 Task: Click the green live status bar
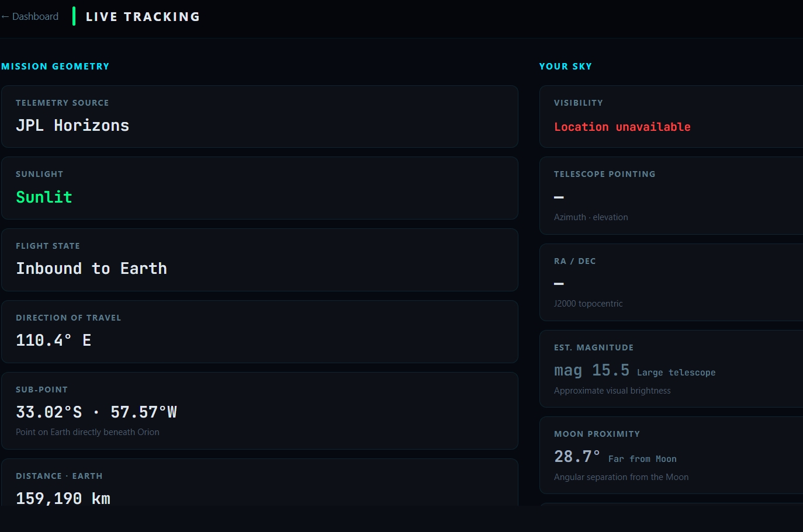(x=74, y=16)
